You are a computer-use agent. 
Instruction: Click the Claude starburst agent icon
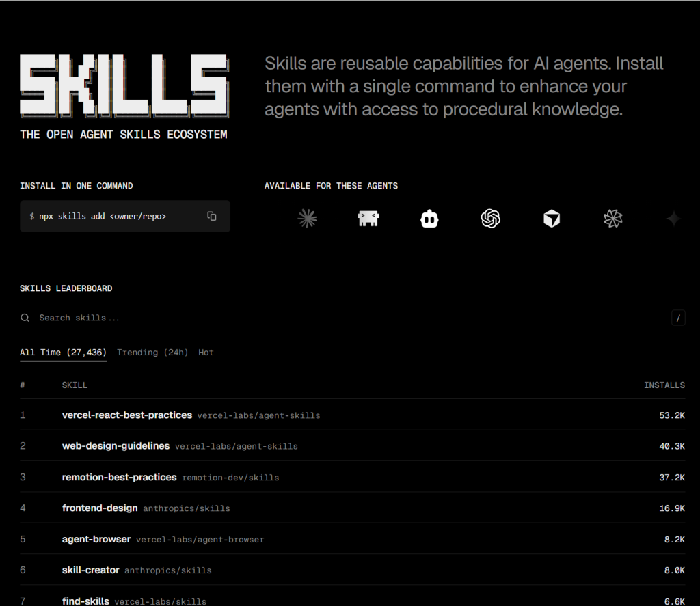point(308,219)
